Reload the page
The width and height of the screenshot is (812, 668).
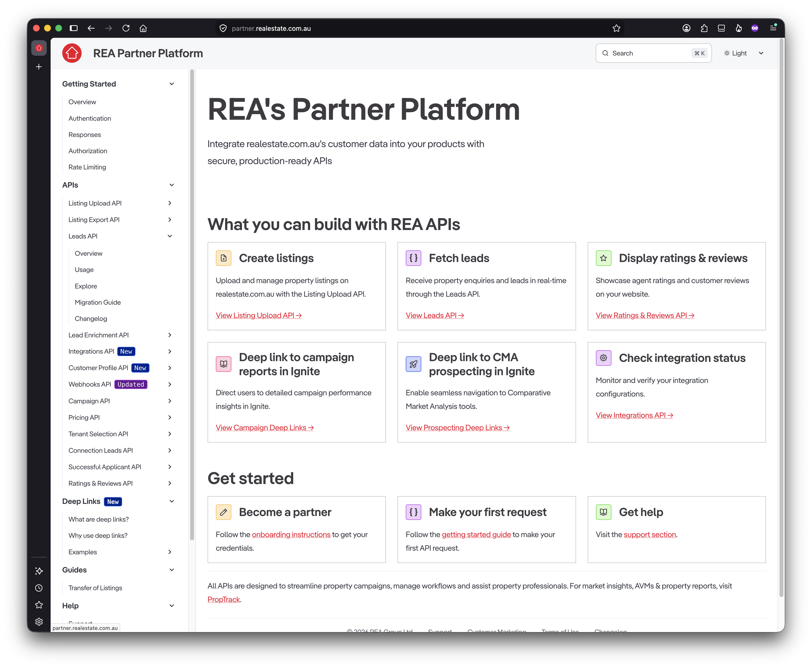point(126,28)
